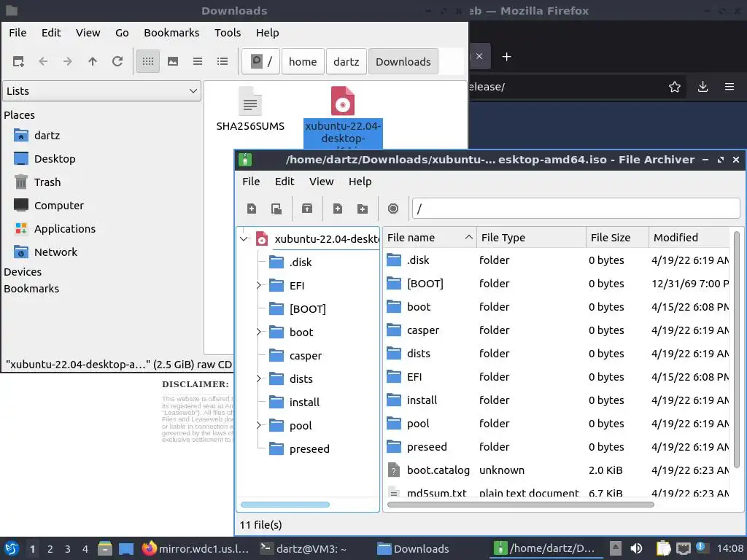Image resolution: width=747 pixels, height=560 pixels.
Task: Open the Help menu in File Archiver
Action: [360, 182]
